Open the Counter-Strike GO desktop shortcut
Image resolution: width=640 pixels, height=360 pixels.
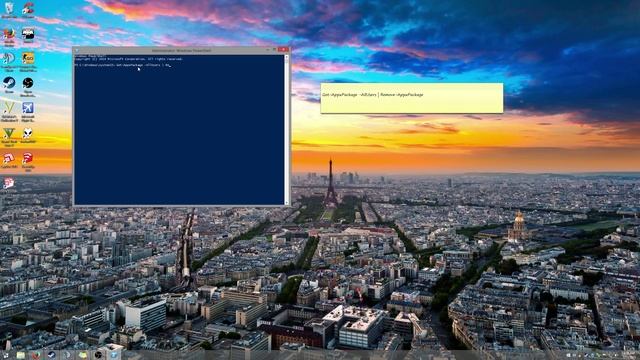tap(28, 61)
